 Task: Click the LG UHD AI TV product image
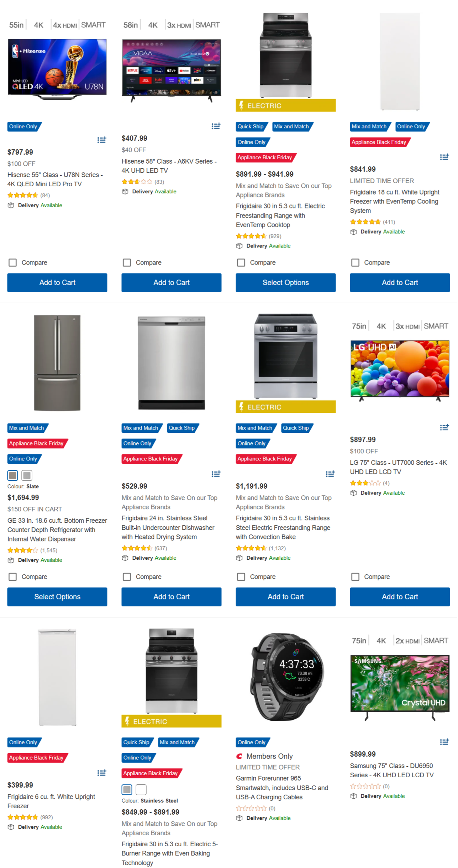tap(400, 369)
